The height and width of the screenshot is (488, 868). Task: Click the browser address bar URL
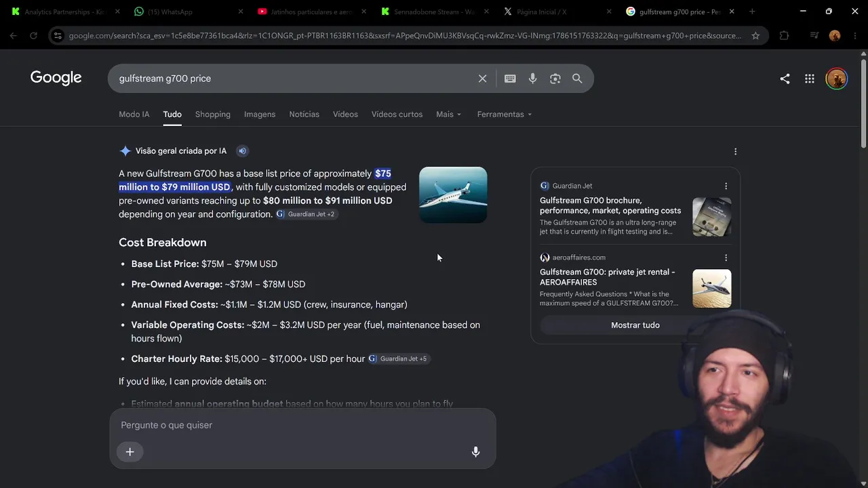click(x=405, y=36)
